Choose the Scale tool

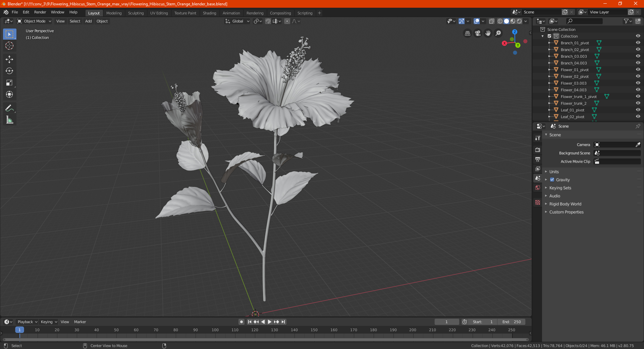pyautogui.click(x=9, y=83)
